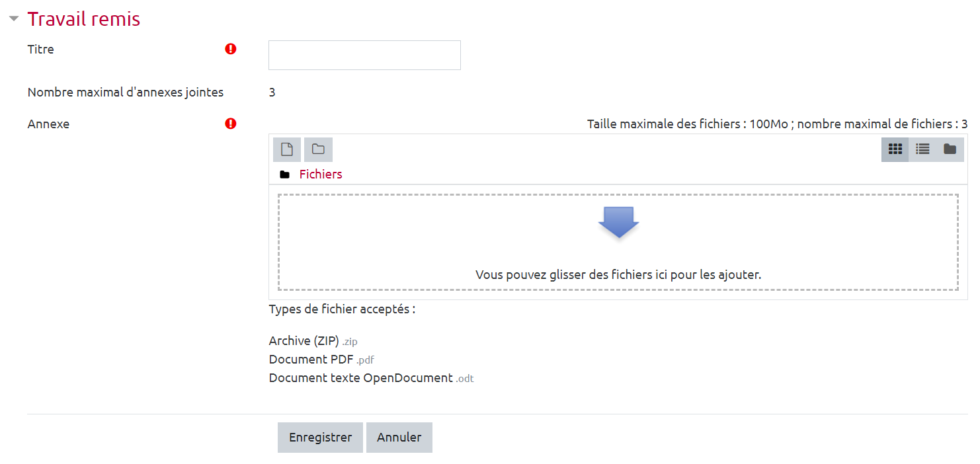This screenshot has width=980, height=464.
Task: Switch file manager to detailed list view
Action: click(922, 149)
